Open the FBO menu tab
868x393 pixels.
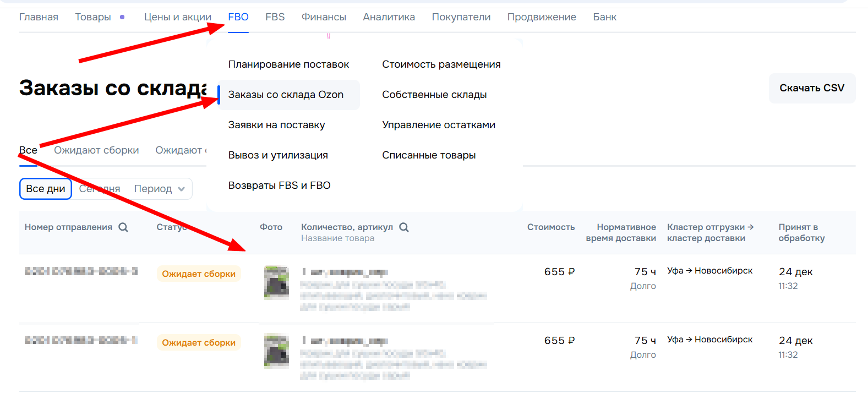point(238,17)
